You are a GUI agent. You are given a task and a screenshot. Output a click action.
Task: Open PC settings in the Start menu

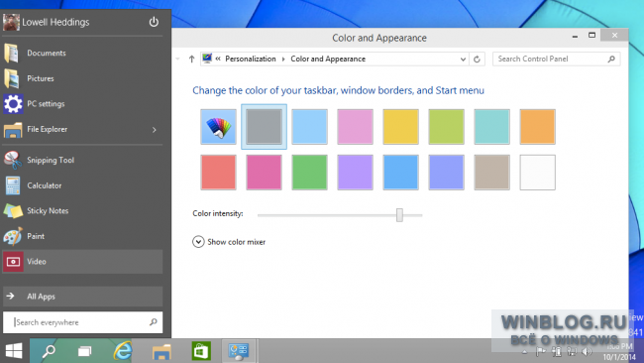[x=82, y=104]
